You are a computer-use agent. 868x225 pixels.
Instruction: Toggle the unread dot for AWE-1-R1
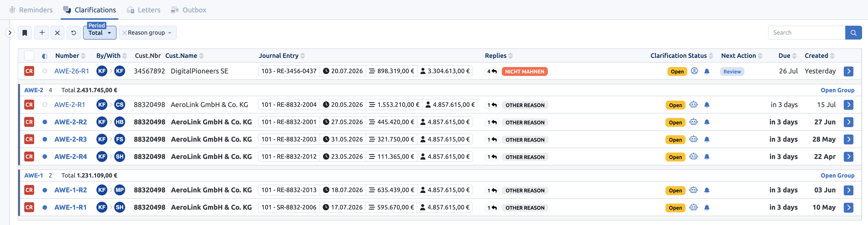[x=45, y=207]
